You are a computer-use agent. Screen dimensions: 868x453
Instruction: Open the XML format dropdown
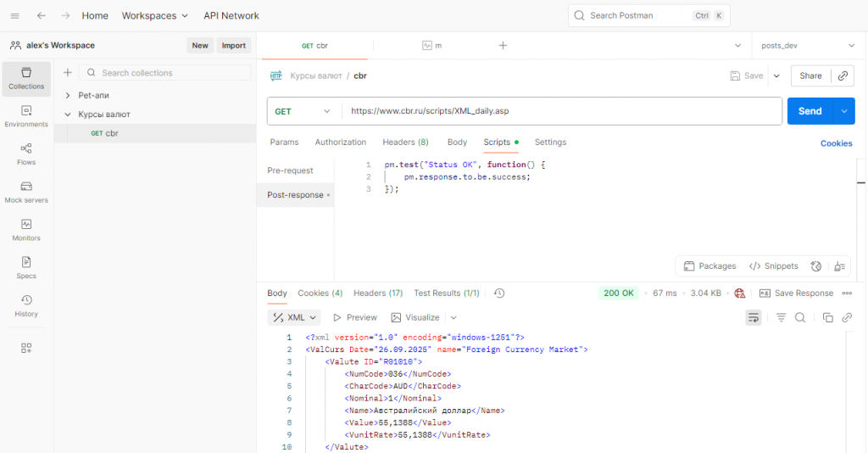pyautogui.click(x=295, y=317)
